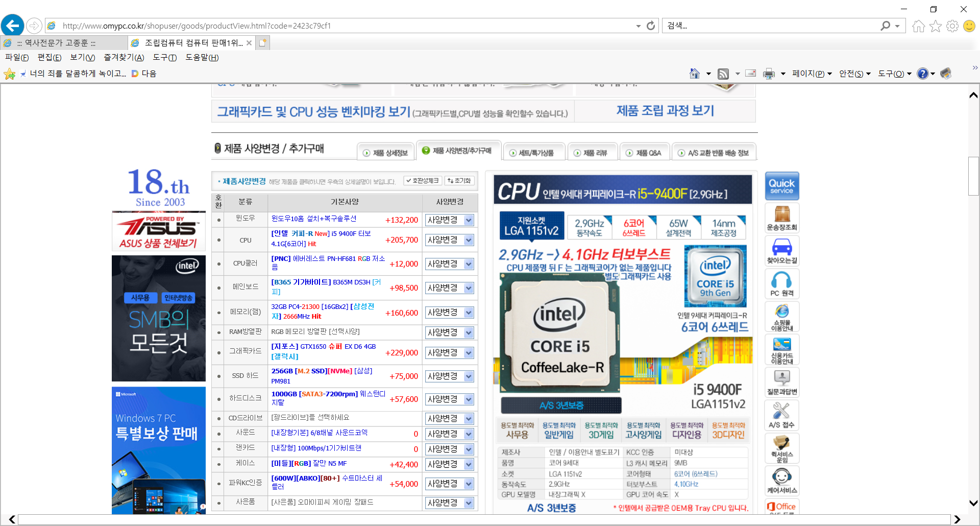Refresh the page with reload icon
This screenshot has width=980, height=526.
(x=651, y=26)
